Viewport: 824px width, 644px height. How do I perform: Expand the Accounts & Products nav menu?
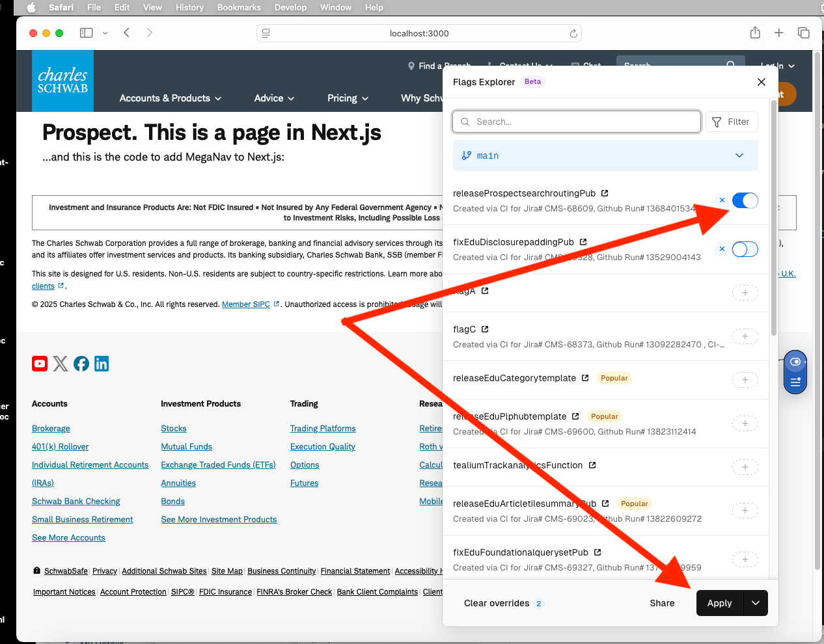tap(171, 98)
